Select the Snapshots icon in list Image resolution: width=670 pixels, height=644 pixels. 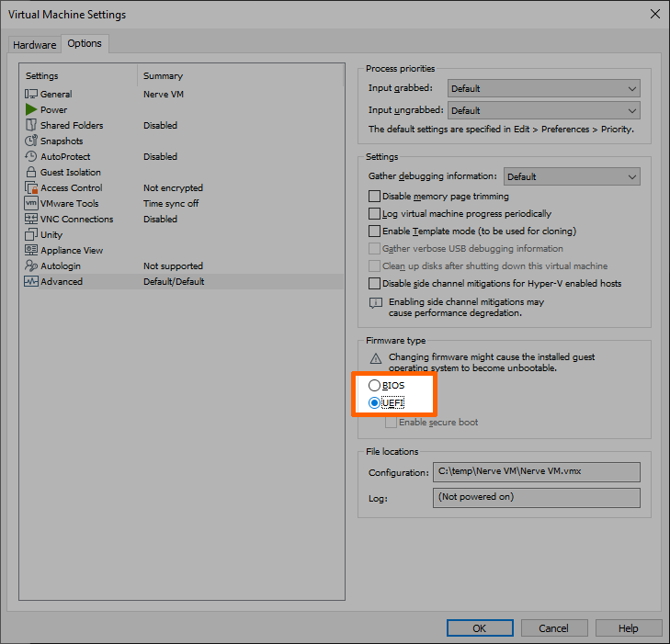point(31,141)
